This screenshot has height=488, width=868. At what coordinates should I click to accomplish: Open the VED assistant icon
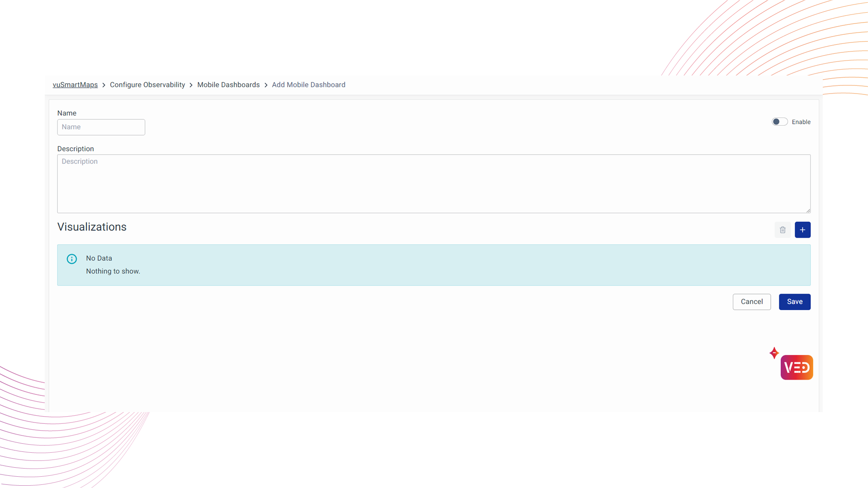point(797,367)
